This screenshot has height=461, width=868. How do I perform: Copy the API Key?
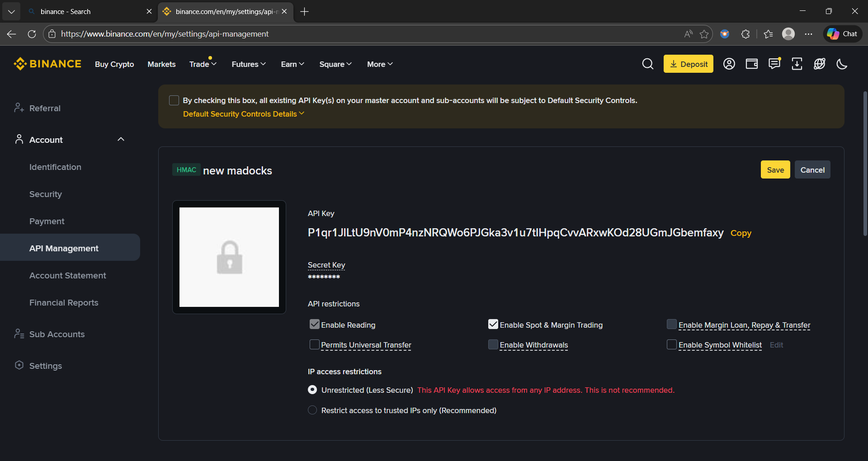[x=741, y=233]
